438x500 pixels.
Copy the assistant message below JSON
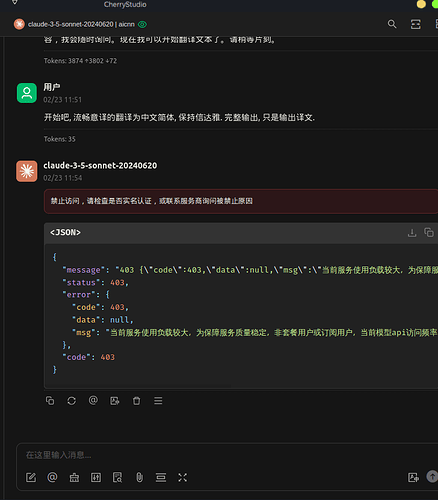(x=50, y=400)
